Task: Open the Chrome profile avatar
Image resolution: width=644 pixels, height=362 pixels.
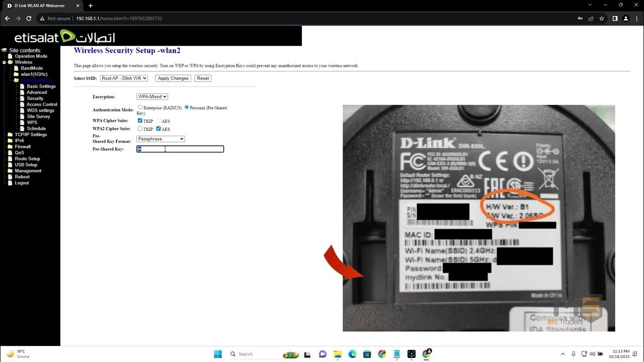Action: click(x=626, y=19)
